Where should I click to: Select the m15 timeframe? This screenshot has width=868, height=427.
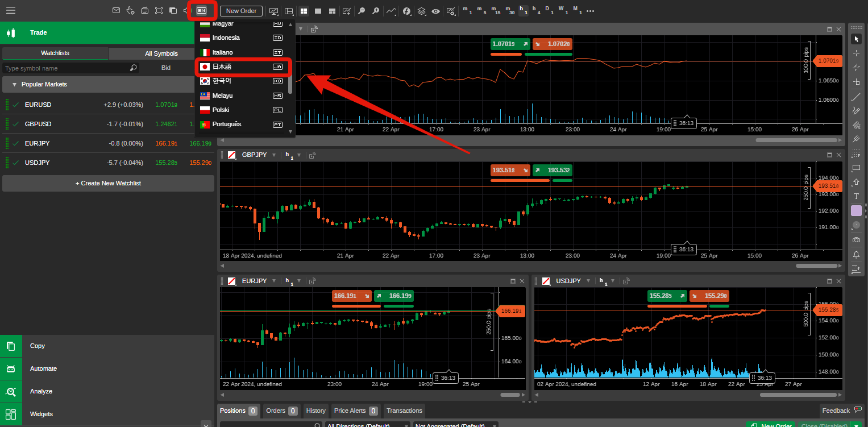click(x=496, y=11)
